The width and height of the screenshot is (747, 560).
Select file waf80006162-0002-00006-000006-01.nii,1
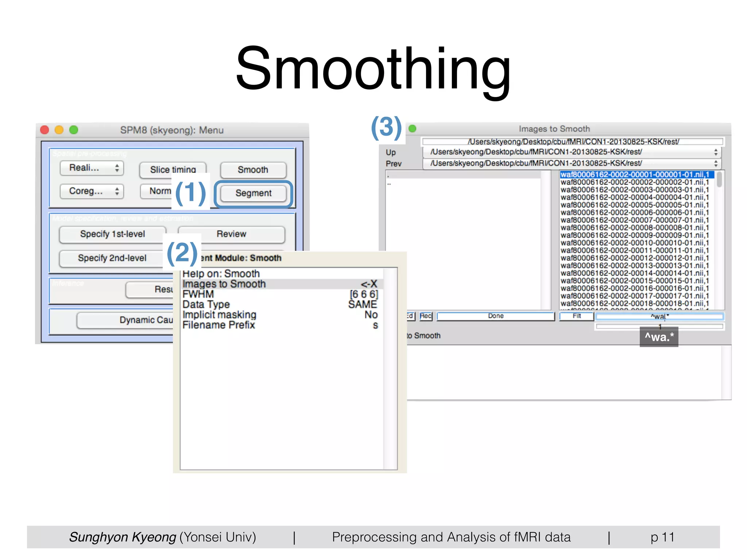coord(637,213)
